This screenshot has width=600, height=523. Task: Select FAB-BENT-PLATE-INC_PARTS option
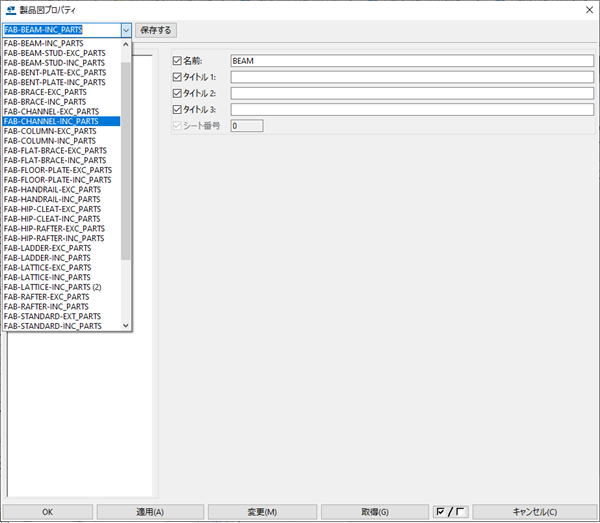pyautogui.click(x=62, y=82)
